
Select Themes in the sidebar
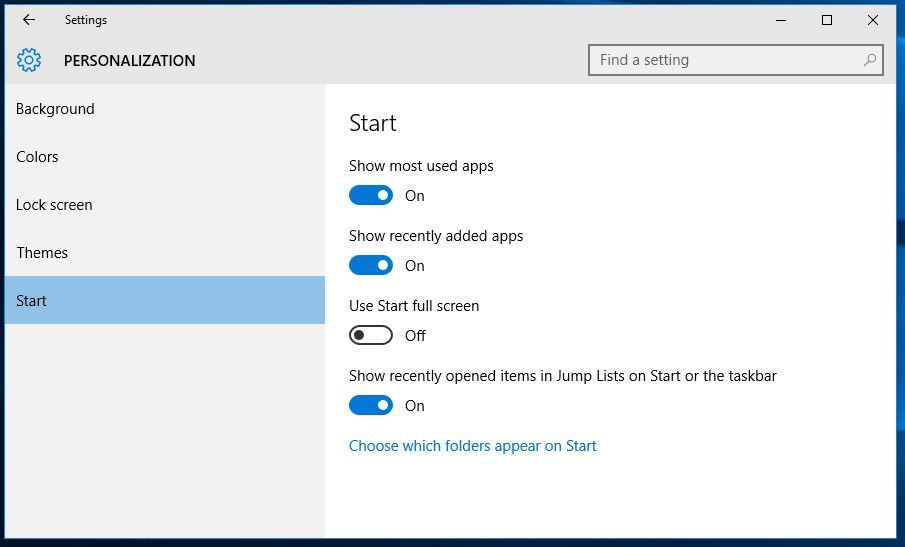pyautogui.click(x=164, y=253)
